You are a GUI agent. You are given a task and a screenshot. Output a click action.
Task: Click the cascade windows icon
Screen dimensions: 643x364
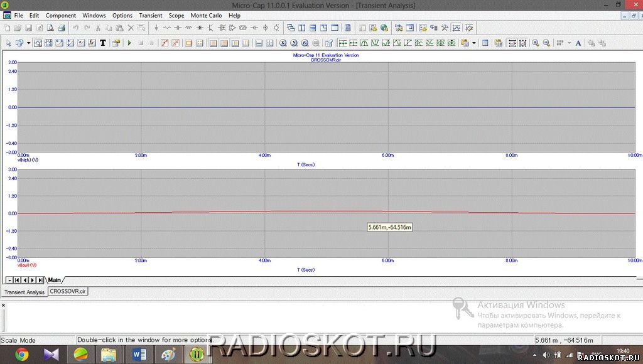[x=291, y=28]
